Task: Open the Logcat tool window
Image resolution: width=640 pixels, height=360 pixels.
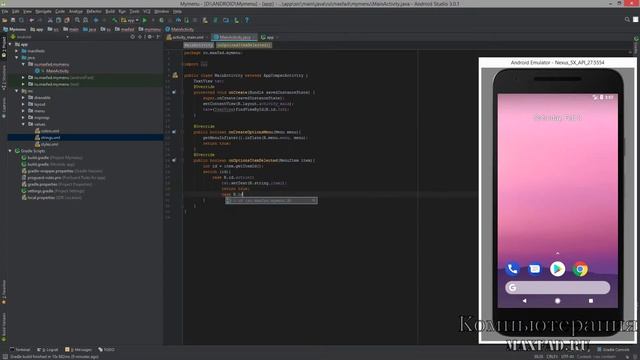Action: [x=47, y=350]
